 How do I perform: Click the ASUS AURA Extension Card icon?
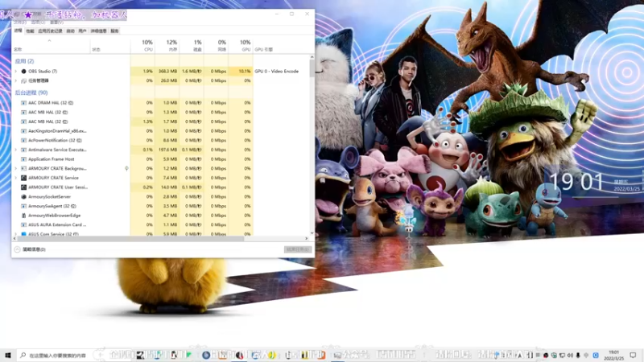[x=24, y=225]
